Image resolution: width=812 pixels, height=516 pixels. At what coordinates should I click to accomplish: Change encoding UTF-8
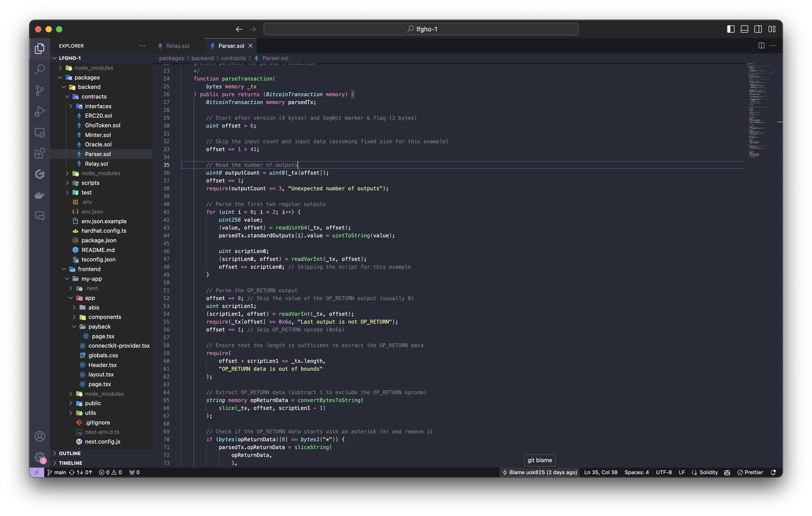664,472
